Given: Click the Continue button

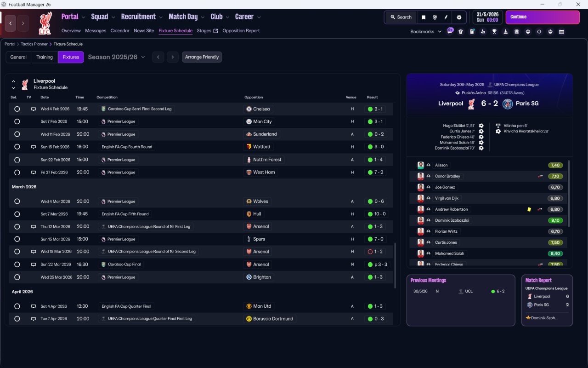Looking at the screenshot, I should coord(543,17).
